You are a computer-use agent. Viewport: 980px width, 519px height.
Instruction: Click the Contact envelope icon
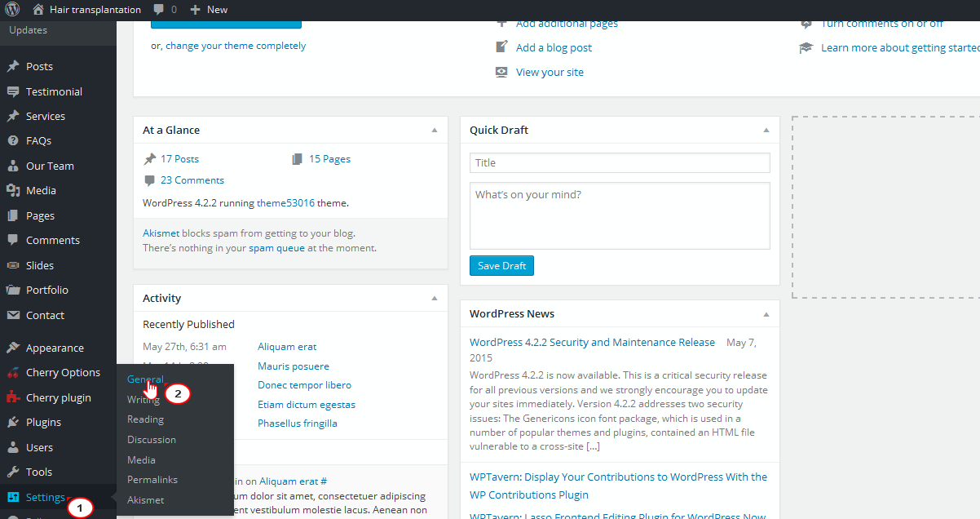12,315
